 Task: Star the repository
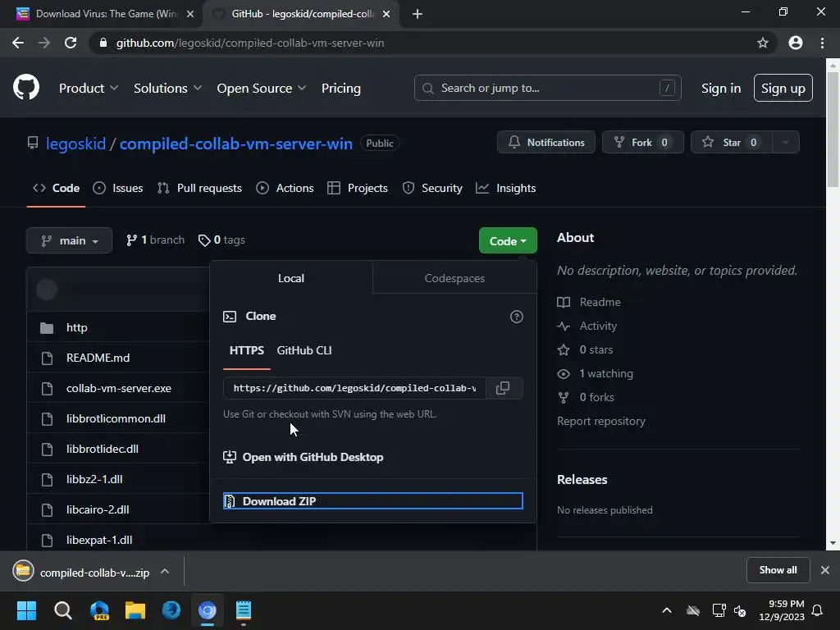tap(731, 143)
